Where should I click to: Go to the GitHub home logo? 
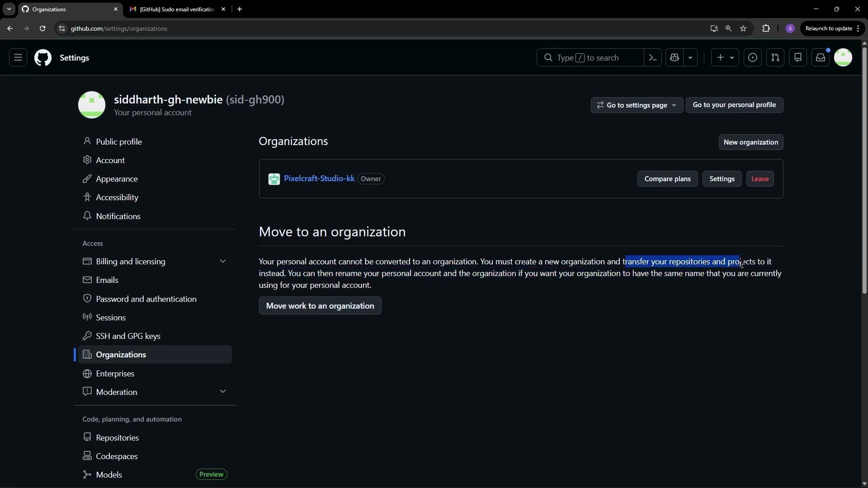43,58
